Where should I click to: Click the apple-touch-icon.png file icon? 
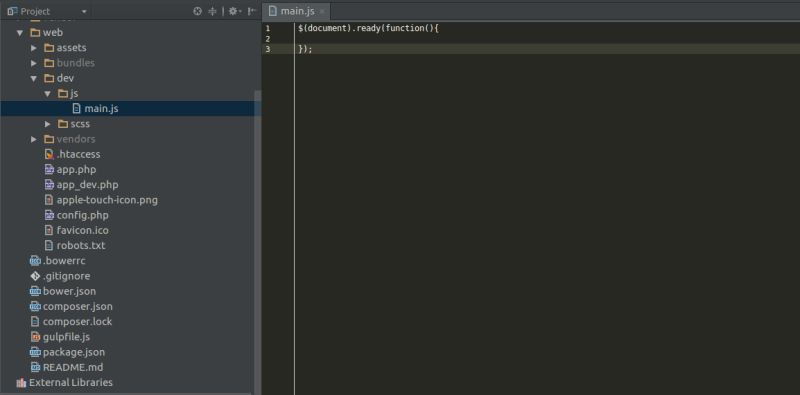coord(49,200)
